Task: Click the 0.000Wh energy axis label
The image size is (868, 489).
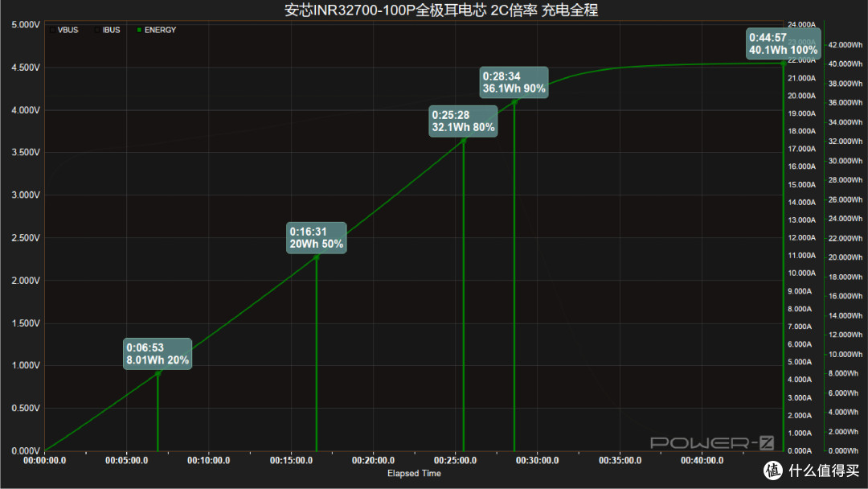Action: tap(844, 451)
